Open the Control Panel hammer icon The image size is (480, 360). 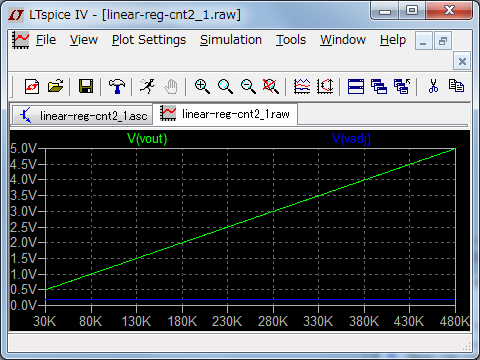point(116,87)
